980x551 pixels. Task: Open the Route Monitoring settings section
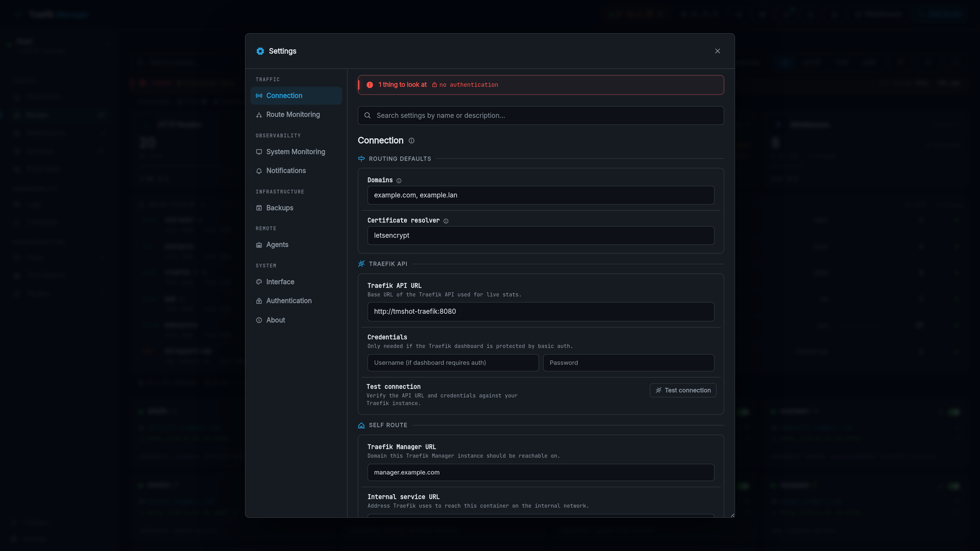[x=296, y=115]
